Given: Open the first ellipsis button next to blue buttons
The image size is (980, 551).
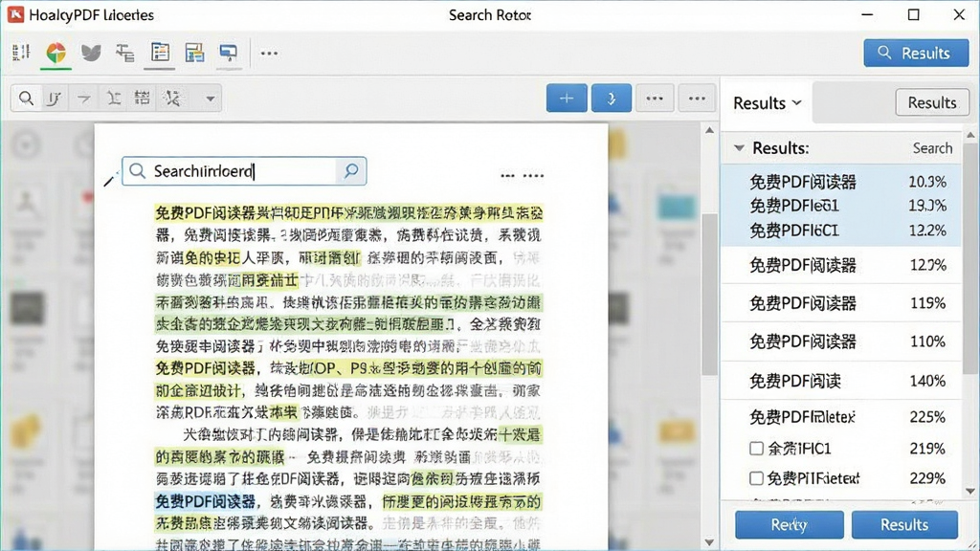Looking at the screenshot, I should (x=655, y=99).
